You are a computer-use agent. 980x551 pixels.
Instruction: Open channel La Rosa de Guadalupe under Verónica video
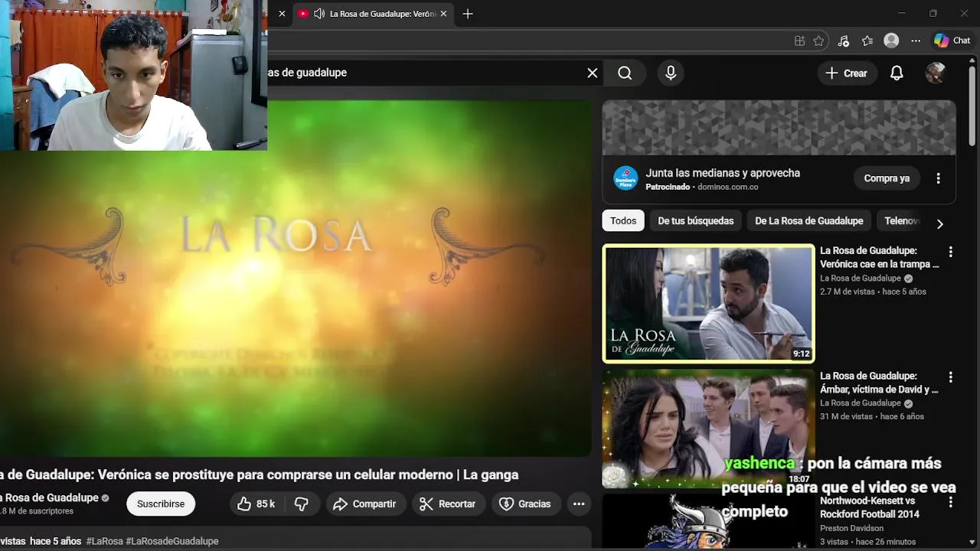pyautogui.click(x=861, y=279)
